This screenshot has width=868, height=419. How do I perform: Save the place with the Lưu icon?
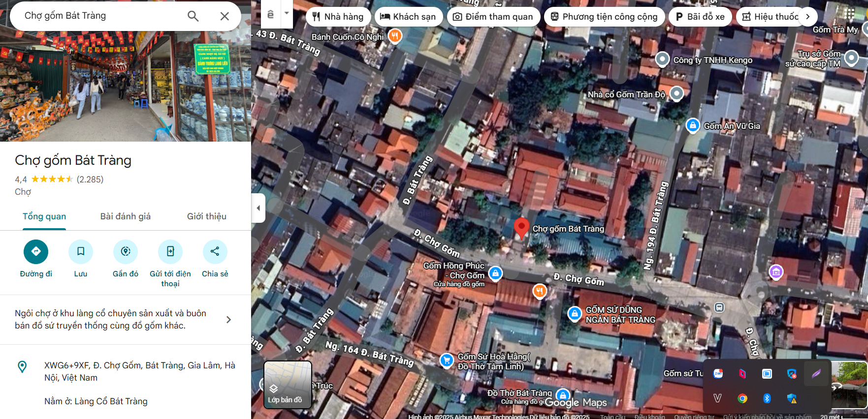pos(81,251)
